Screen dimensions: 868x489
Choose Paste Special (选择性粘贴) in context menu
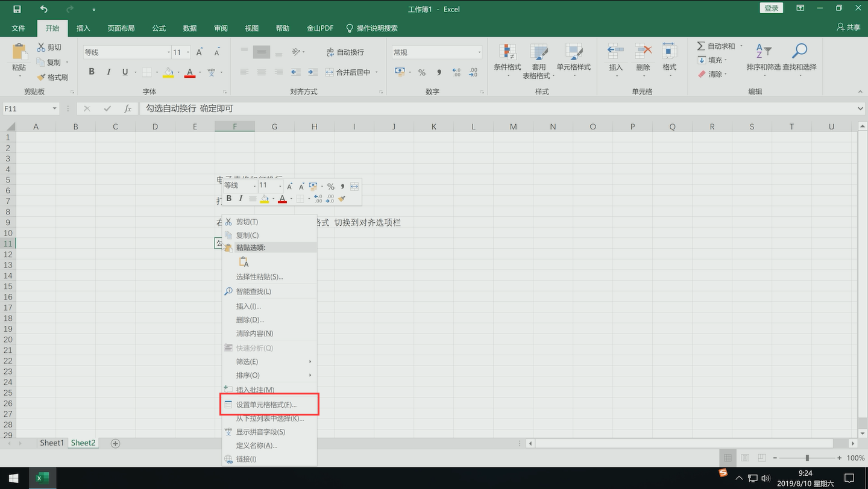tap(269, 277)
